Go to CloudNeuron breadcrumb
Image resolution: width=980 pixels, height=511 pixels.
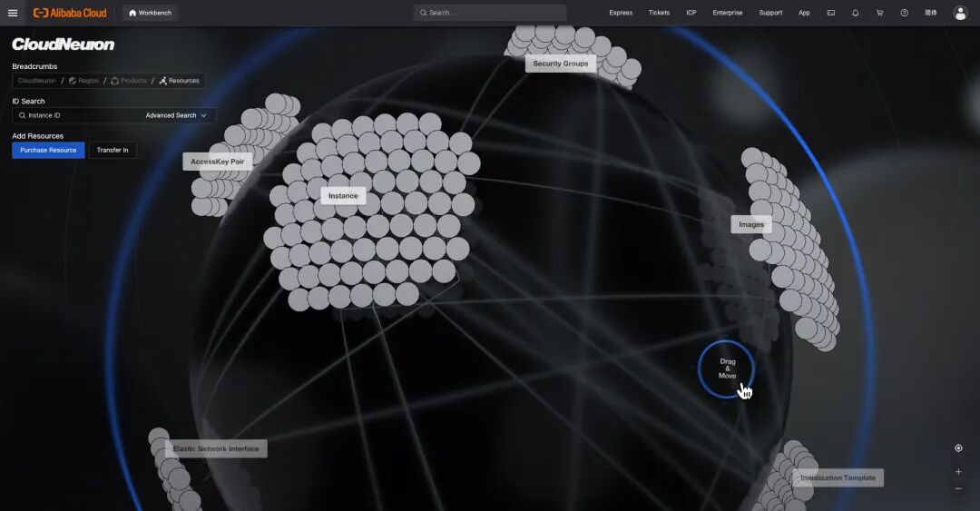pyautogui.click(x=37, y=81)
